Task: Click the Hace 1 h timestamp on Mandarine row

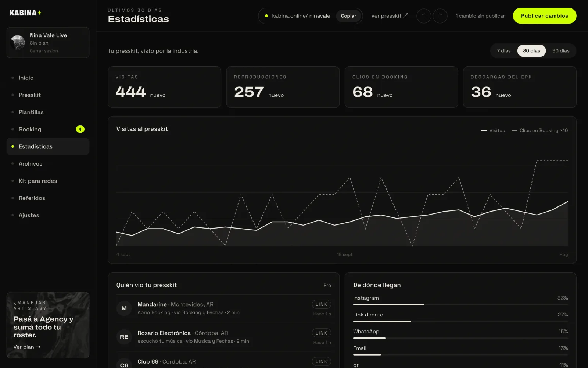Action: (322, 314)
